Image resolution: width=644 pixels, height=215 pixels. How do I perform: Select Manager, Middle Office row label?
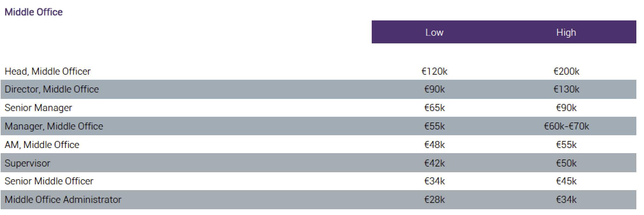[x=54, y=126]
